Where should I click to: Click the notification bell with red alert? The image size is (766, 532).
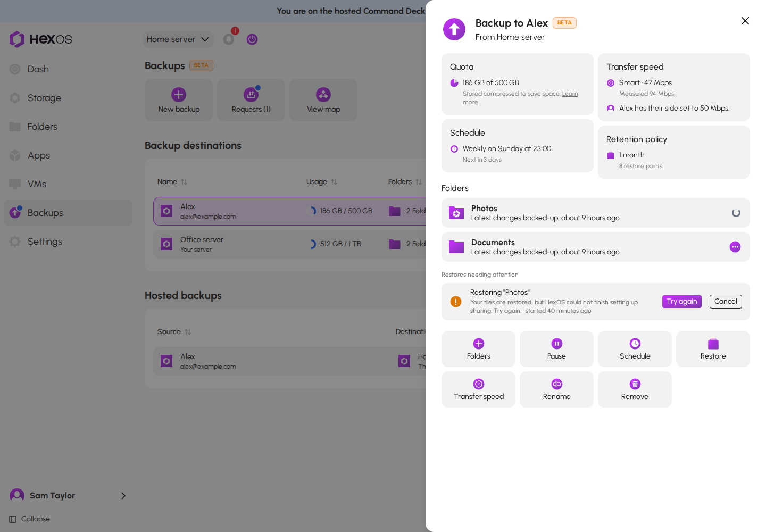click(x=229, y=39)
